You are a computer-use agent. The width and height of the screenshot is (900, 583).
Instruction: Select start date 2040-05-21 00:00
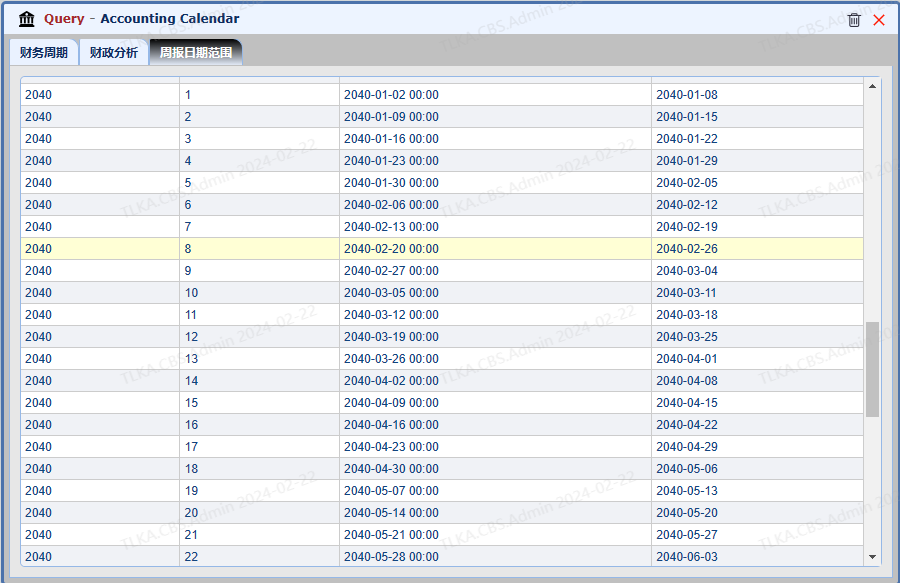pos(495,535)
